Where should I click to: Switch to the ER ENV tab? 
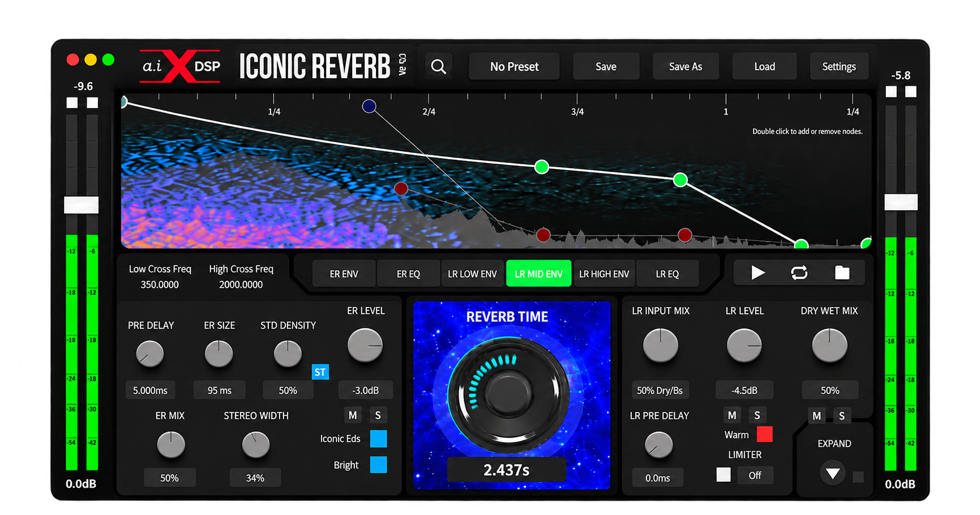tap(344, 274)
